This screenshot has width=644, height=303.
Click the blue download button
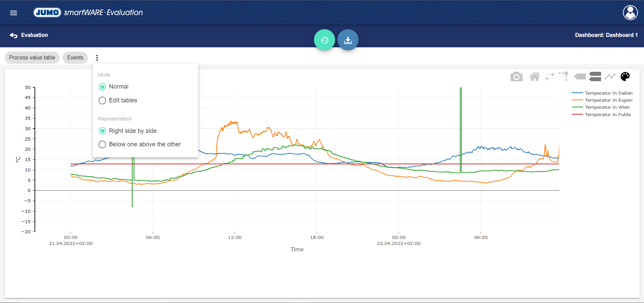348,40
